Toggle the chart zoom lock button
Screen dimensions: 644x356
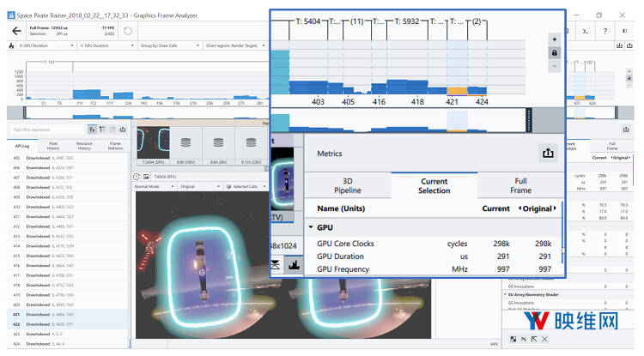point(554,52)
